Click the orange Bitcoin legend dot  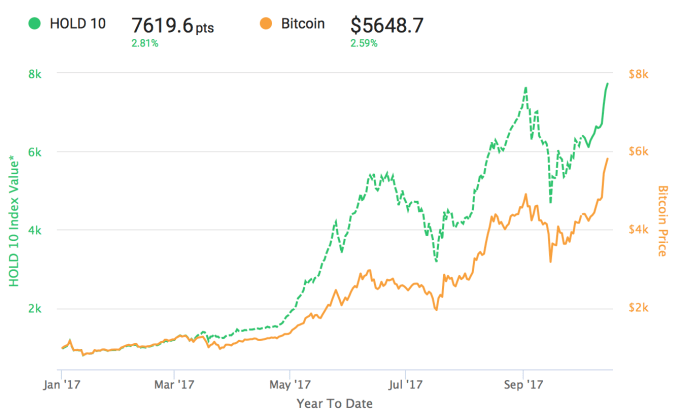click(x=264, y=22)
